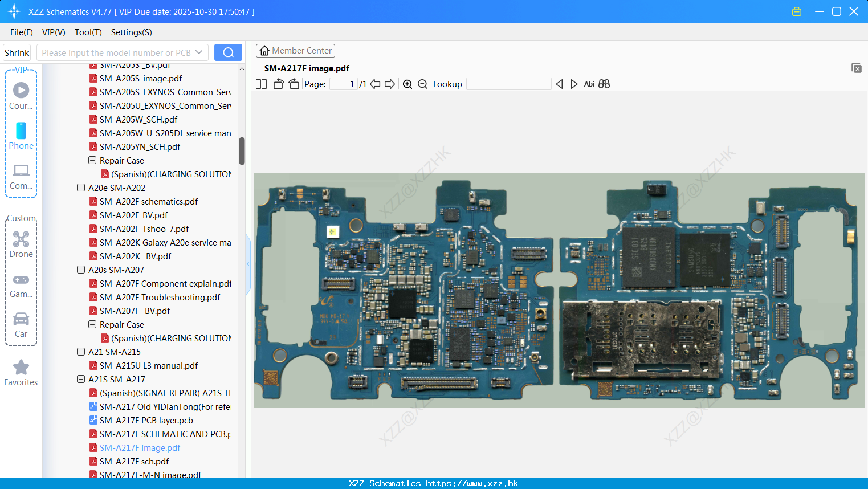Click the XZZ logo icon
Screen dimensions: 868x489
[14, 11]
